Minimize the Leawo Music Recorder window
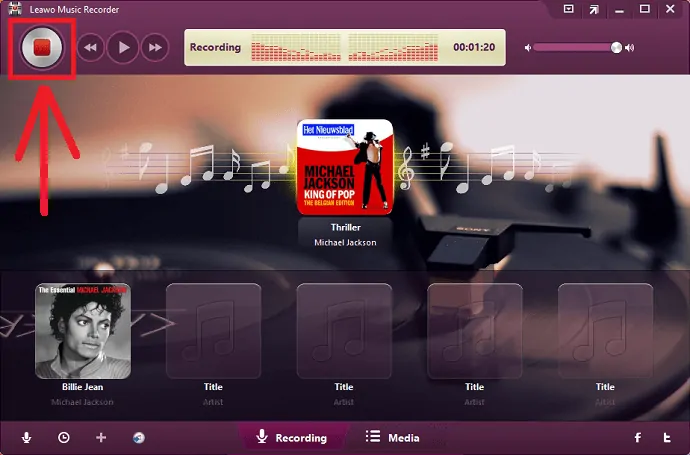Viewport: 690px width, 455px height. coord(620,11)
